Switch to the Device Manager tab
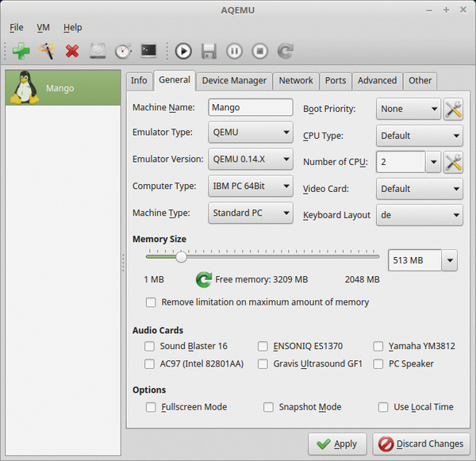 234,81
